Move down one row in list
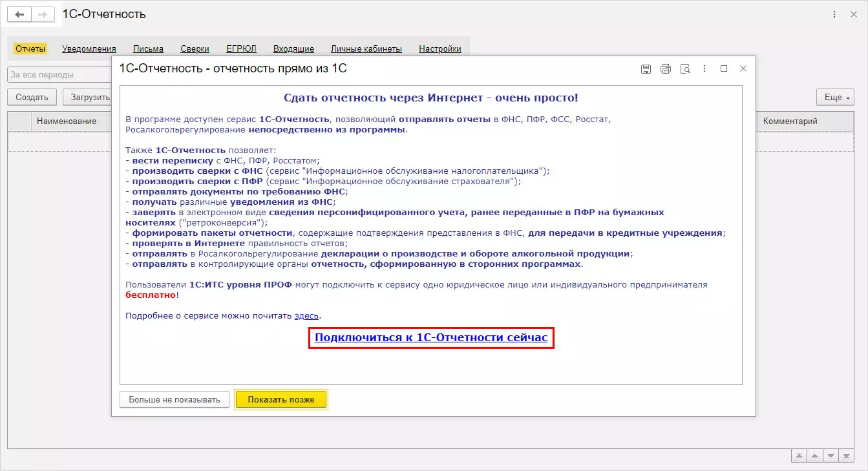Viewport: 868px width, 471px height. [x=831, y=455]
